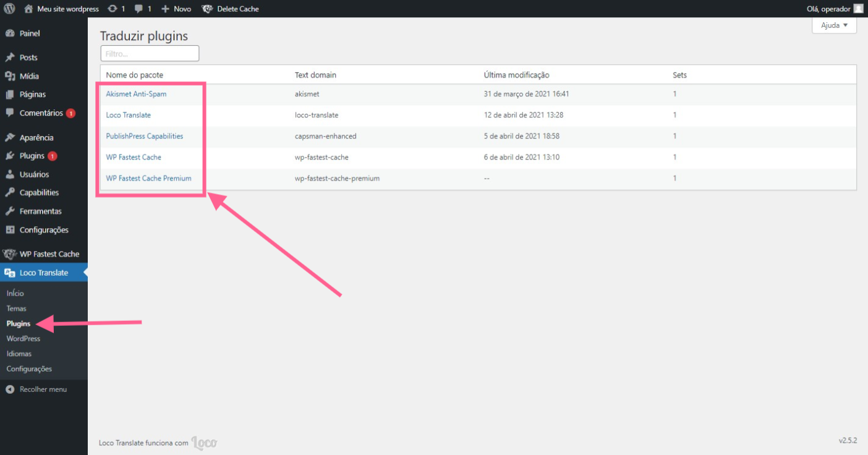Open Loco Translate Configurações submenu item
This screenshot has height=455, width=868.
[30, 369]
